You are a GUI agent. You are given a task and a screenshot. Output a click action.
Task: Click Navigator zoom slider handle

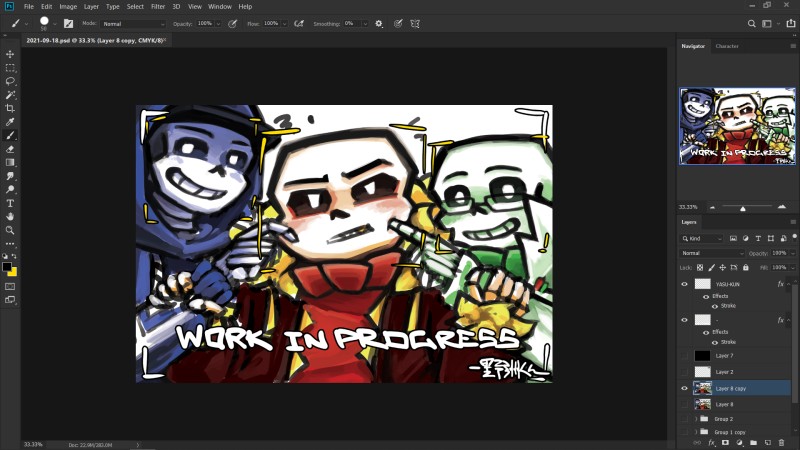(743, 209)
